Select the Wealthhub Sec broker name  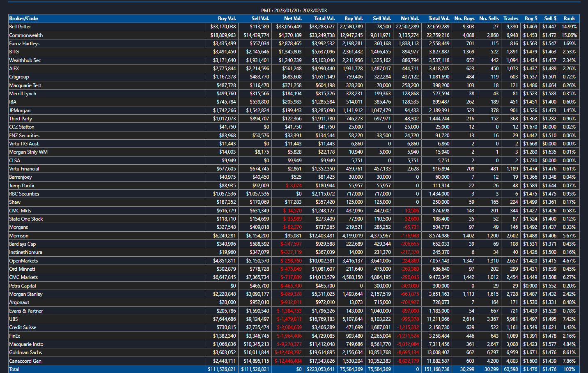(25, 60)
